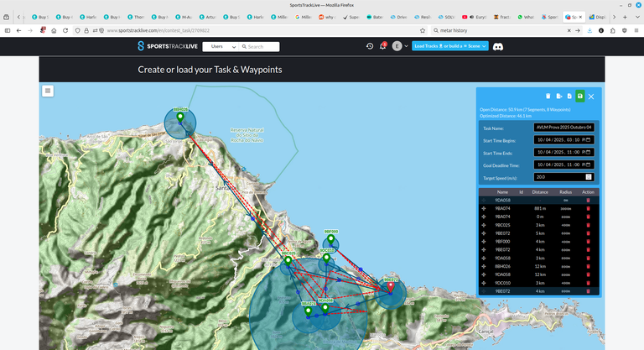The image size is (644, 350).
Task: Click Load Tracks or build a Scene button
Action: tap(449, 46)
